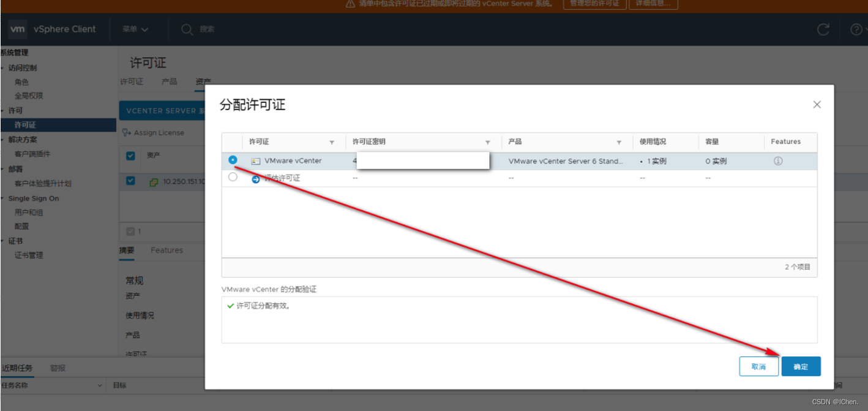Click the license key icon beside VMware vCenter
Viewport: 868px width, 411px height.
click(255, 160)
